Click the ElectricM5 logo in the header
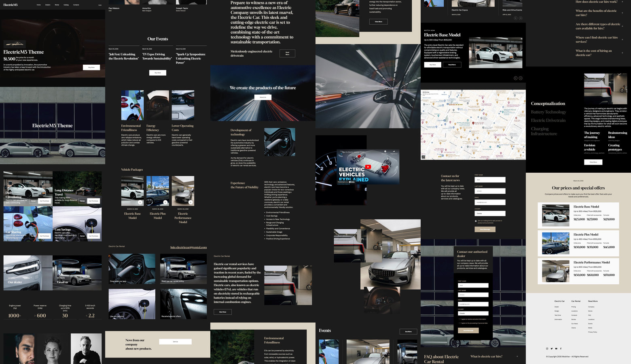This screenshot has width=631, height=364. pyautogui.click(x=11, y=5)
